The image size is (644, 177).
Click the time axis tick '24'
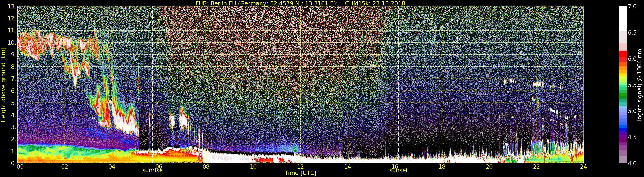coord(583,166)
